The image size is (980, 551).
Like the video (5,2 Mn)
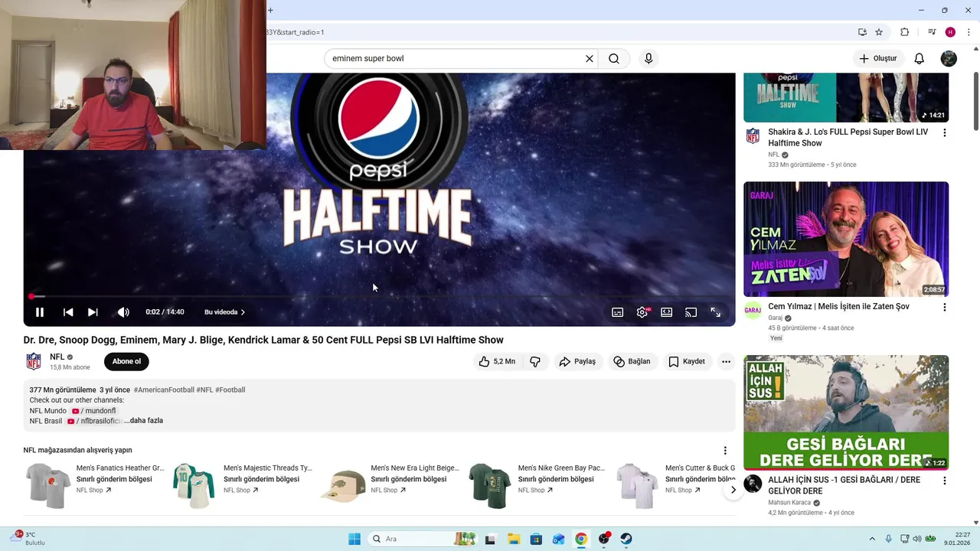(x=497, y=361)
